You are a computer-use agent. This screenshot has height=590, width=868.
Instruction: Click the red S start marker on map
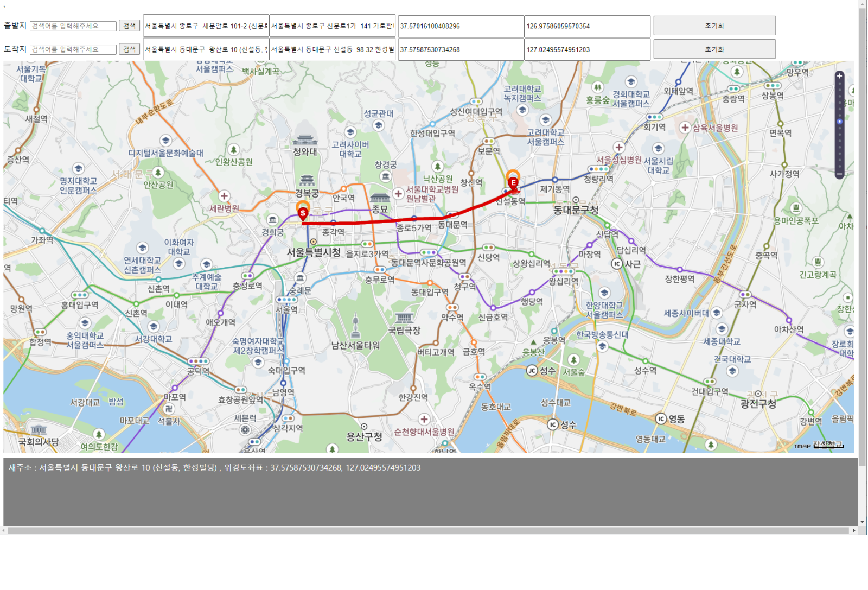[x=303, y=213]
